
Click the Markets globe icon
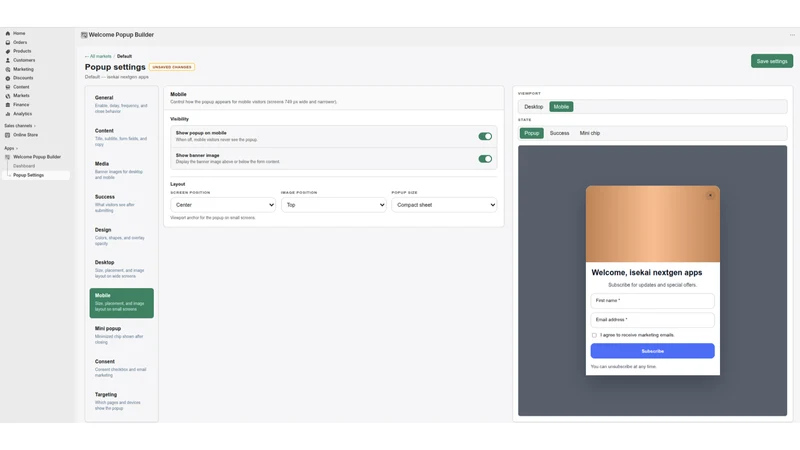[x=8, y=95]
